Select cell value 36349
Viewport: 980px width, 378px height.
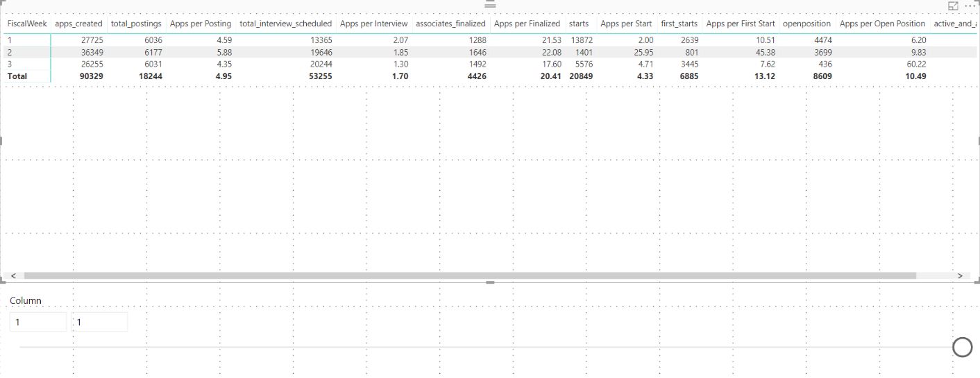[91, 53]
